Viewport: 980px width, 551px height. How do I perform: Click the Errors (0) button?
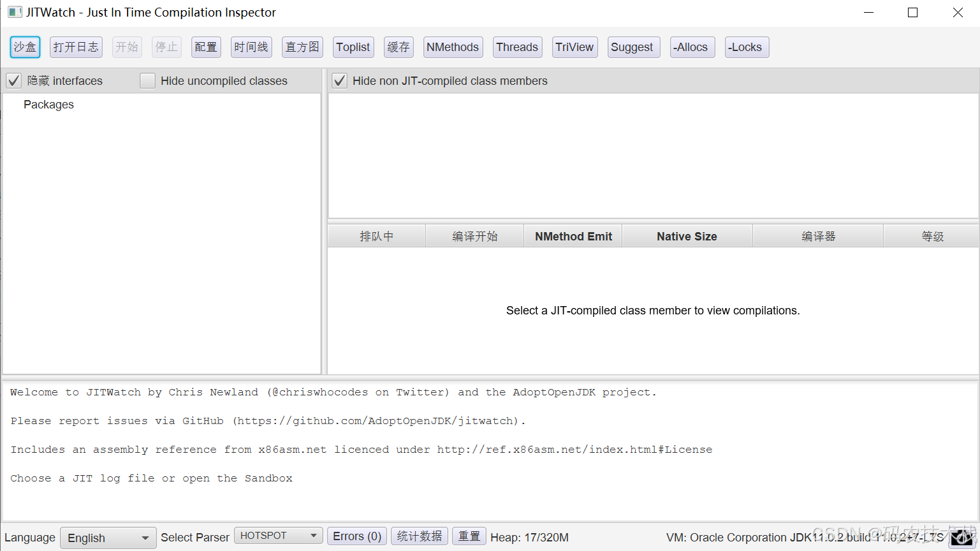coord(357,536)
